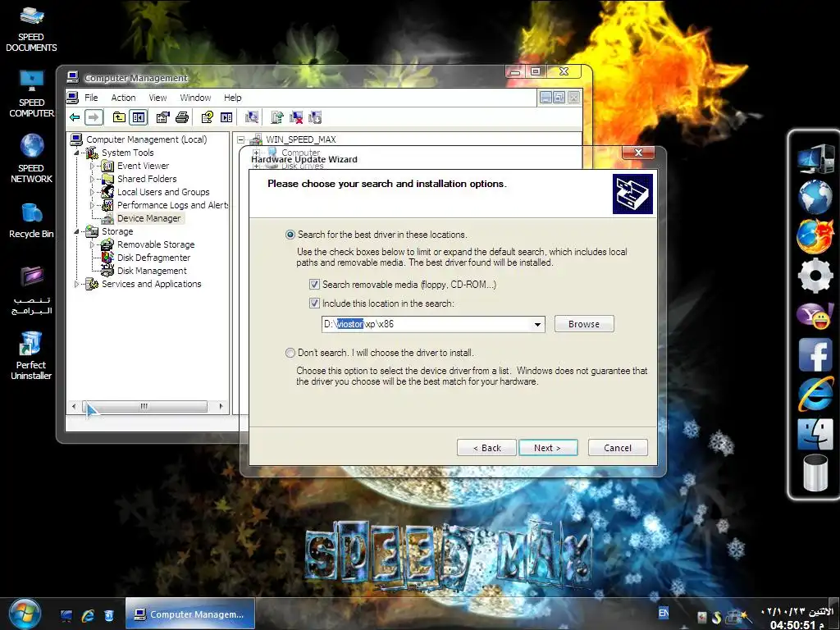Image resolution: width=840 pixels, height=630 pixels.
Task: Expand the Removable Storage tree node
Action: (92, 244)
